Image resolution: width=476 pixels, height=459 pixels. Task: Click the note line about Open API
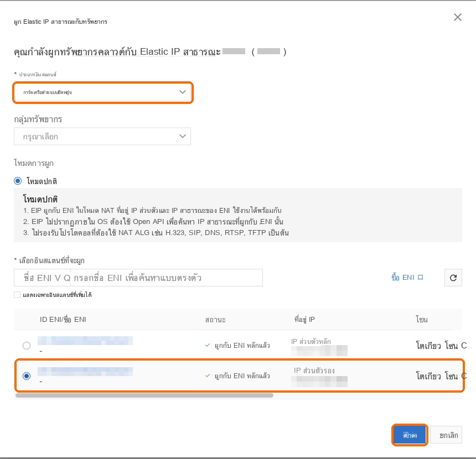click(x=153, y=222)
